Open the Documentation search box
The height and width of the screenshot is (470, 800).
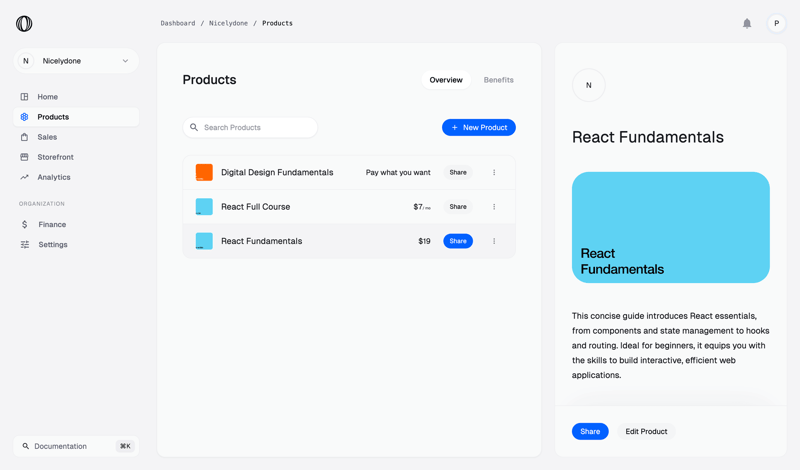click(x=76, y=446)
